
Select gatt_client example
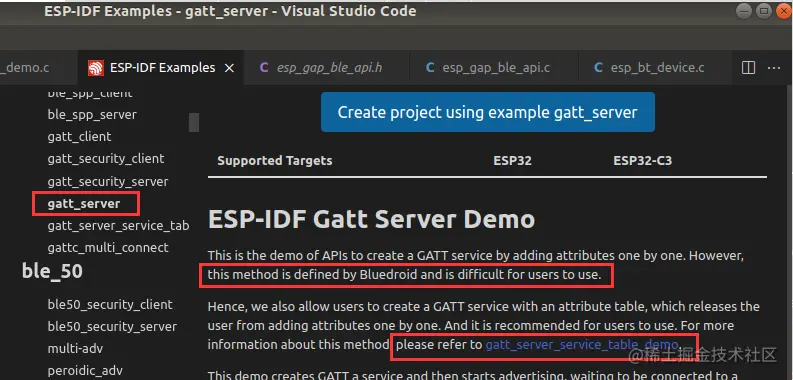(x=79, y=137)
